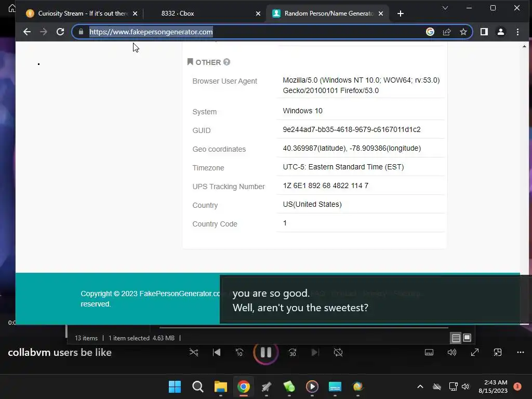Enter full screen in media player
The image size is (532, 399).
tap(475, 353)
